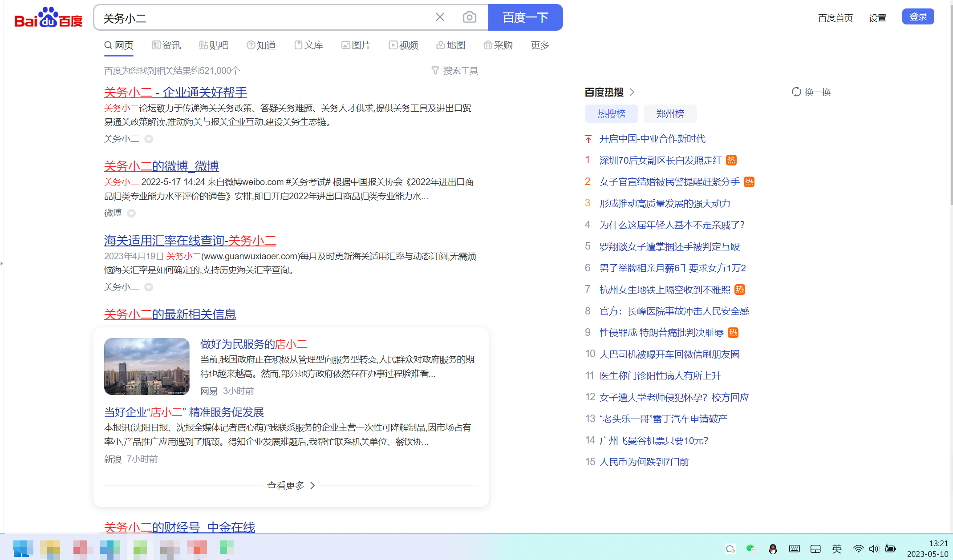Open hot topic 性侵罪成 特朗普痛批判决耻辱
Viewport: 953px width, 560px height.
(x=661, y=332)
